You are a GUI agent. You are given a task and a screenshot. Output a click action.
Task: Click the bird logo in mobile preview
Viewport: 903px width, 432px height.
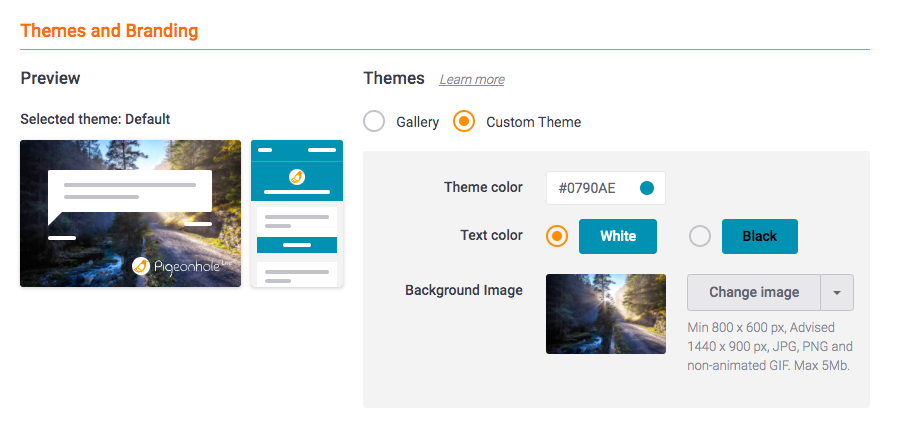297,177
